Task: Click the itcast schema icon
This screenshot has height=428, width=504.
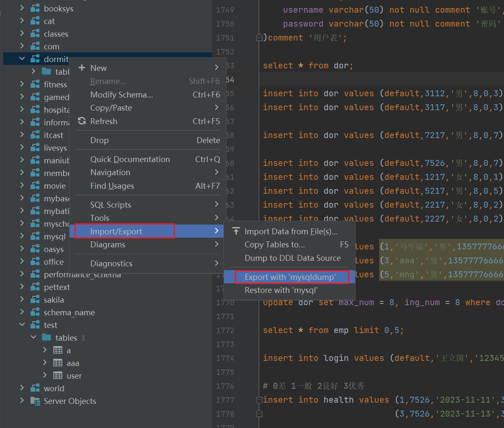Action: pos(35,135)
